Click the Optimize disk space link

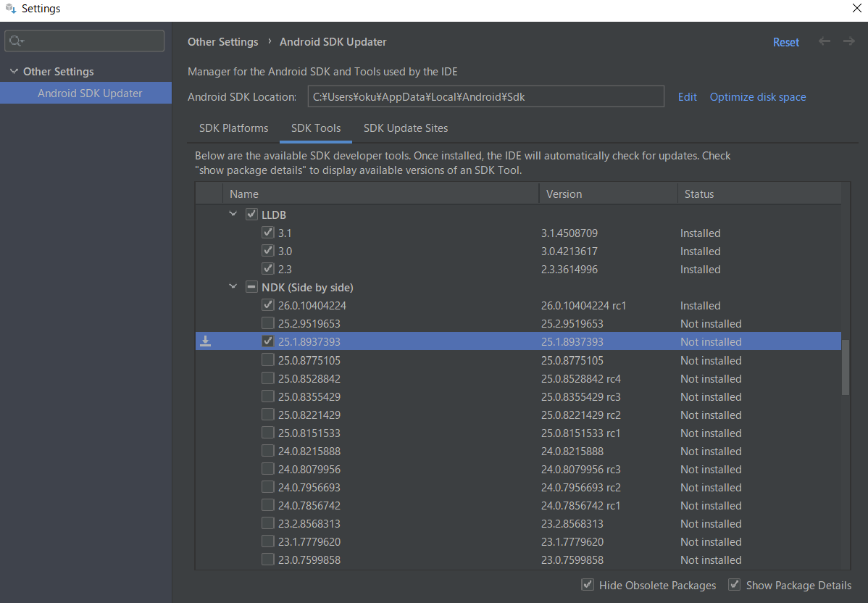click(x=758, y=97)
